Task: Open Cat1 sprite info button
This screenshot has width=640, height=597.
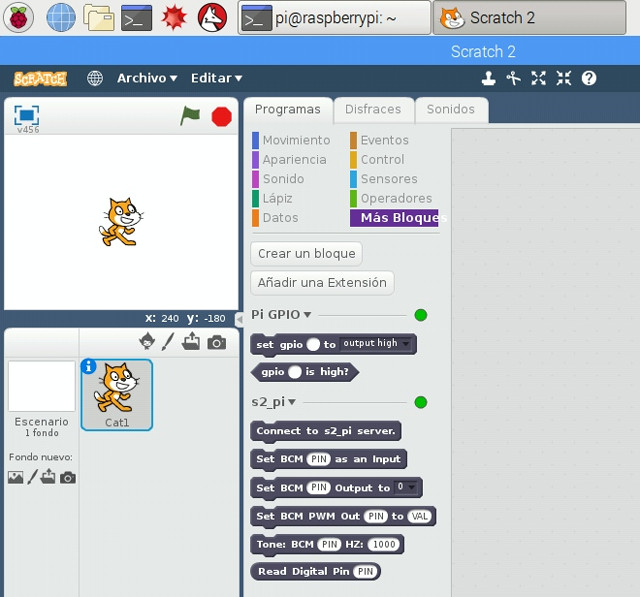Action: (88, 366)
